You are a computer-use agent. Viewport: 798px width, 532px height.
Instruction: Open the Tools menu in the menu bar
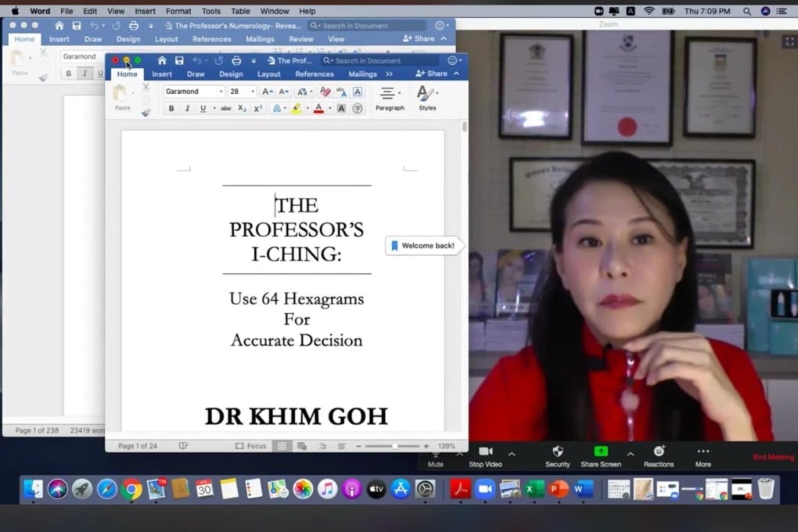click(210, 11)
